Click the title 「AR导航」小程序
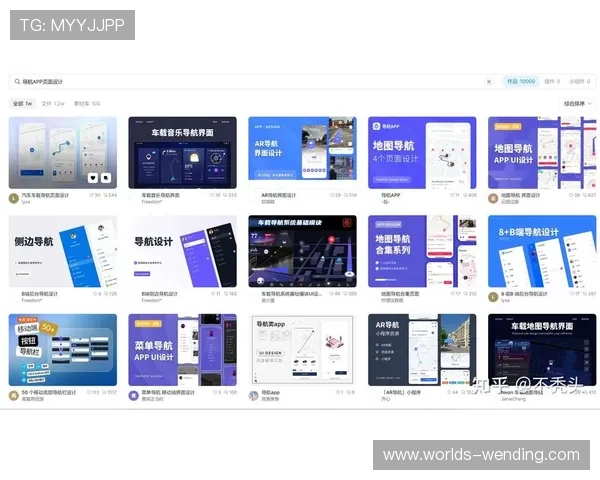The height and width of the screenshot is (480, 600). [x=402, y=392]
